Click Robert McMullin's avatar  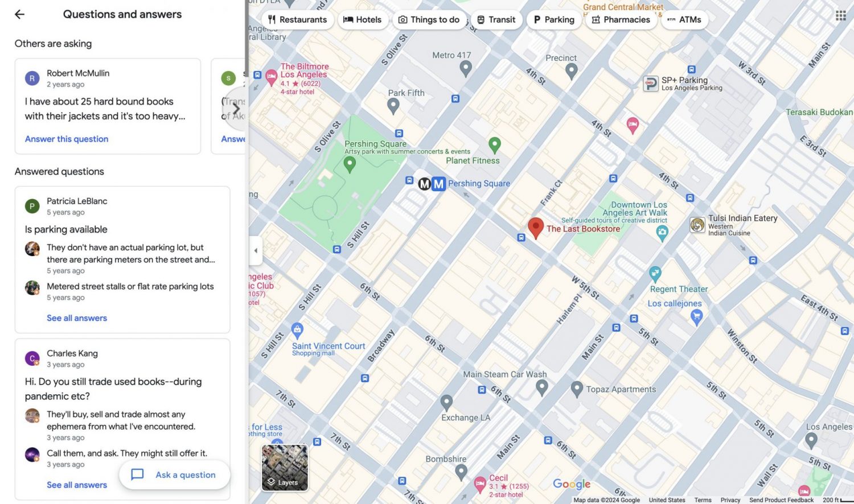tap(32, 78)
